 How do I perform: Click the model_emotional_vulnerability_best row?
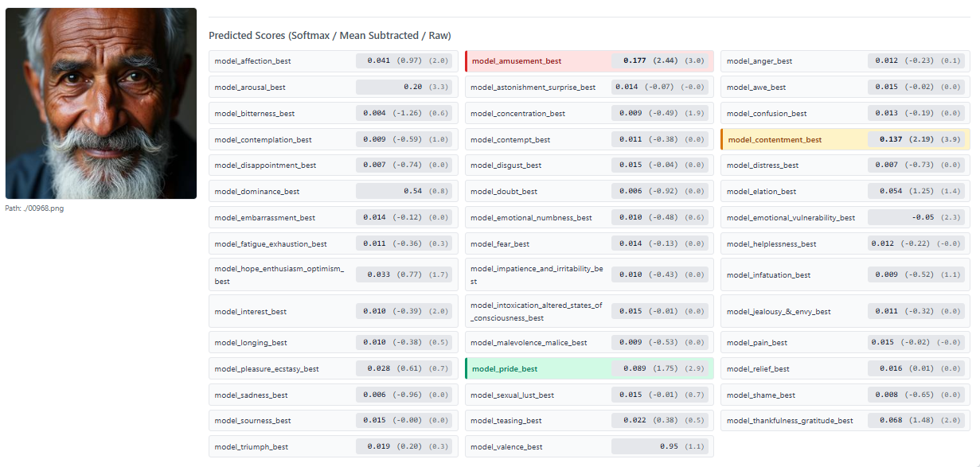(x=845, y=217)
